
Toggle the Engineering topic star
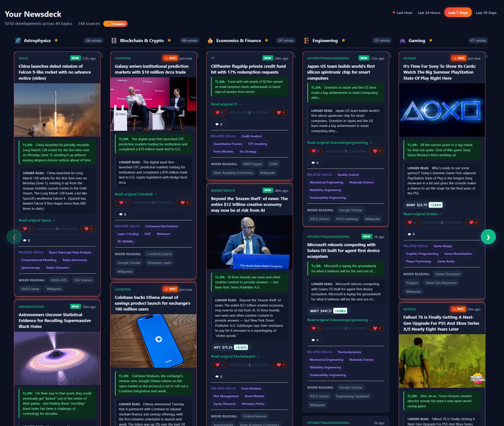343,40
